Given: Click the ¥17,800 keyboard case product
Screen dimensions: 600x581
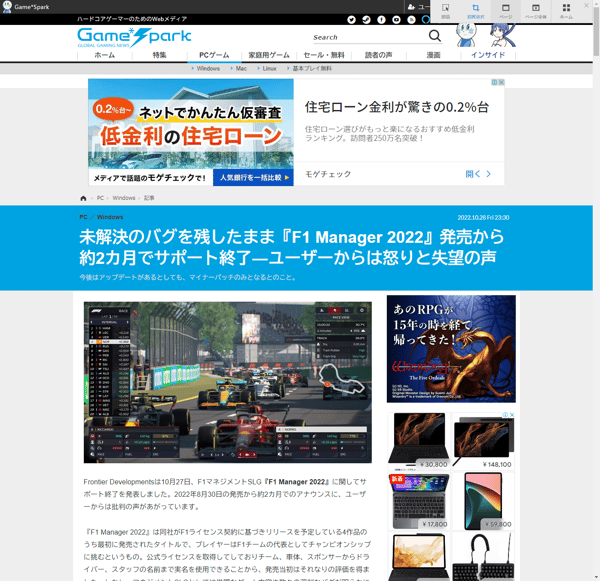Looking at the screenshot, I should (x=419, y=501).
